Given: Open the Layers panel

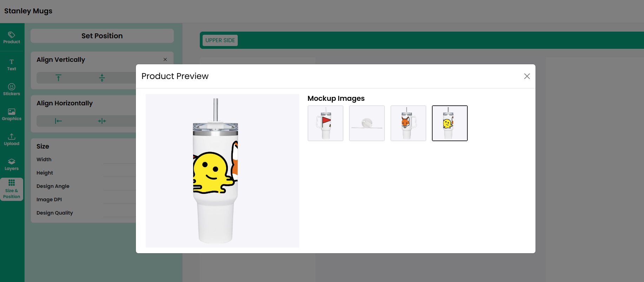Looking at the screenshot, I should [x=12, y=164].
